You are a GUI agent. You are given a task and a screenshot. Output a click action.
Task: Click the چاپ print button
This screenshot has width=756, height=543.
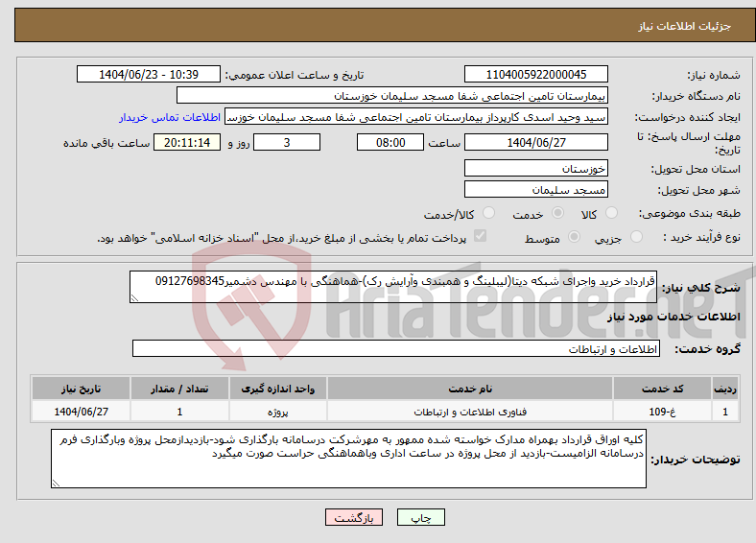point(421,517)
